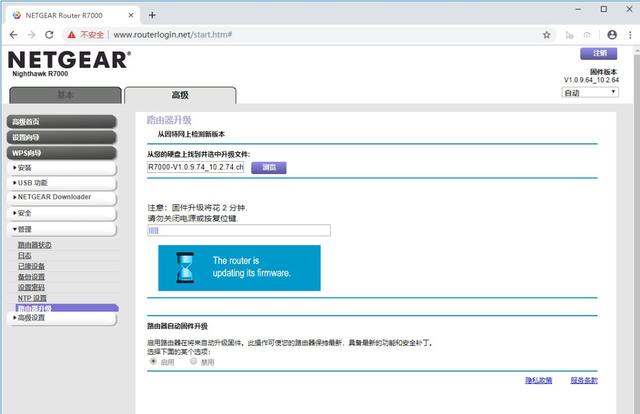Click the 从因特网上检测新版本 text

[x=191, y=134]
